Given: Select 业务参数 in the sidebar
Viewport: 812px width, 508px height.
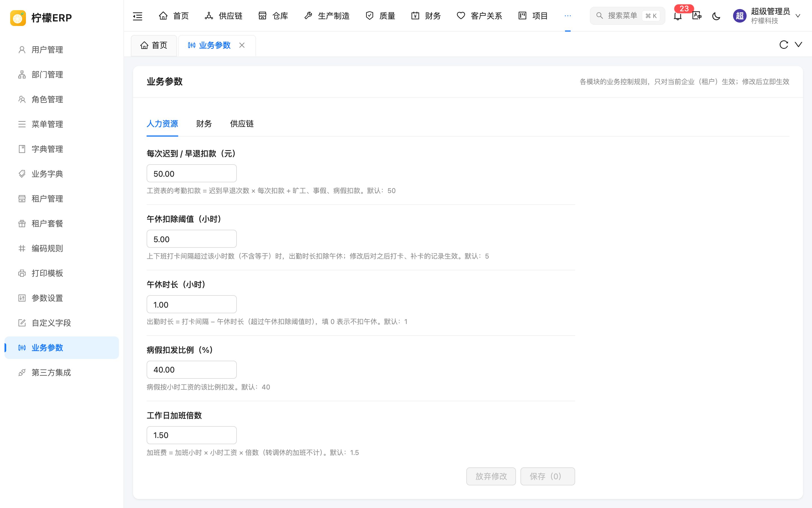Looking at the screenshot, I should 62,348.
